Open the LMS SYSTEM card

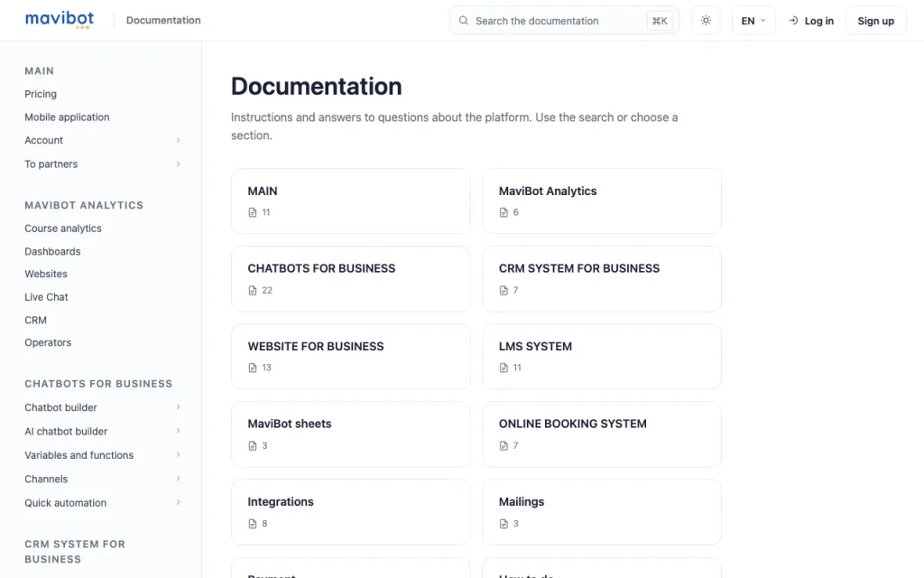coord(602,356)
